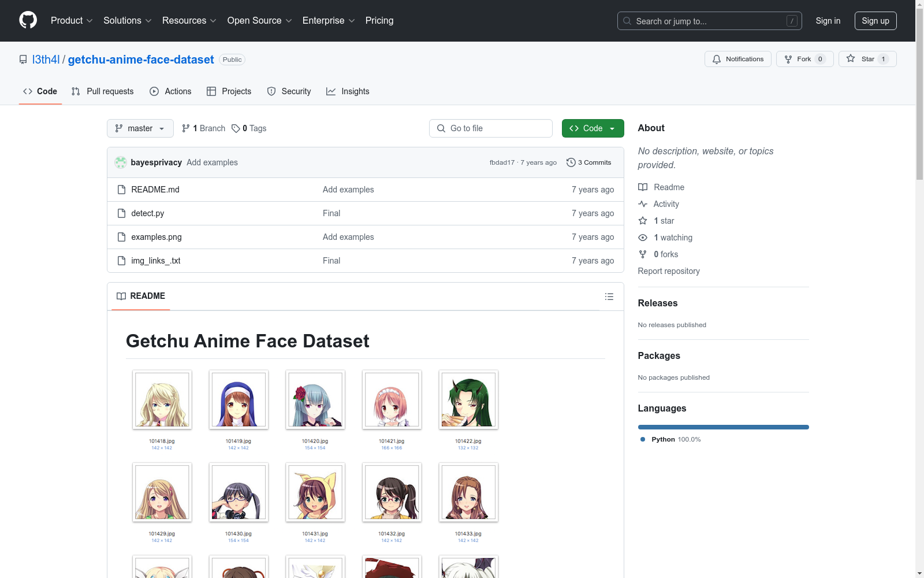This screenshot has width=924, height=578.
Task: Click the Sign up button
Action: [x=875, y=20]
